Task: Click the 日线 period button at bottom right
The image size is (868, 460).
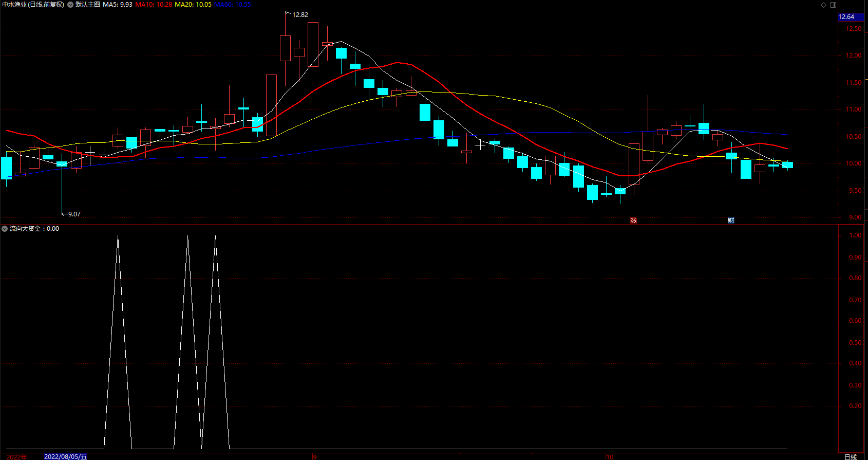Action: coord(851,456)
